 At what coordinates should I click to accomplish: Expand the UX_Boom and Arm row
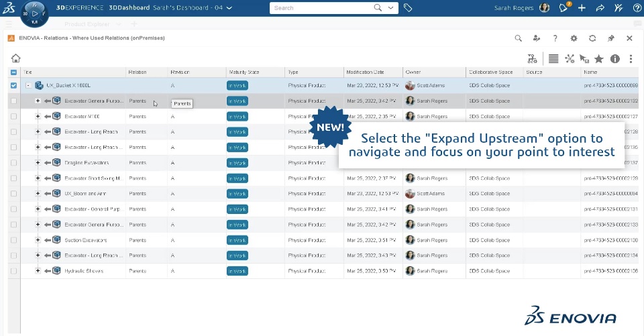(38, 193)
